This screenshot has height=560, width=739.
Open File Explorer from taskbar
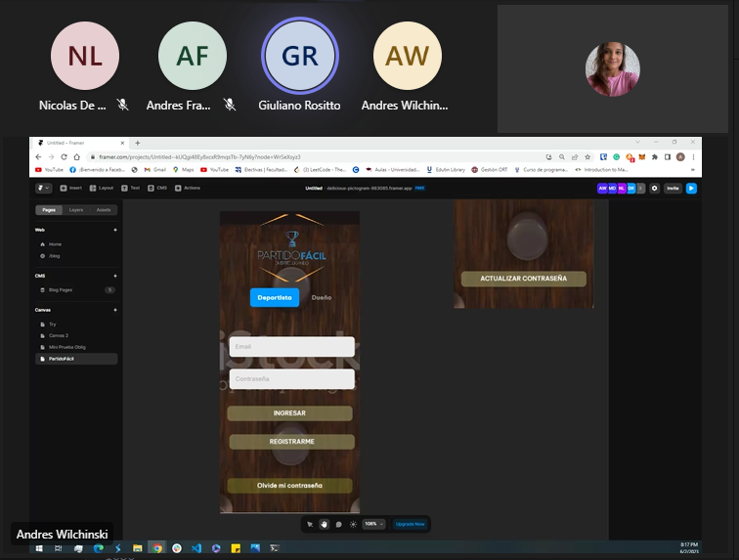click(137, 548)
